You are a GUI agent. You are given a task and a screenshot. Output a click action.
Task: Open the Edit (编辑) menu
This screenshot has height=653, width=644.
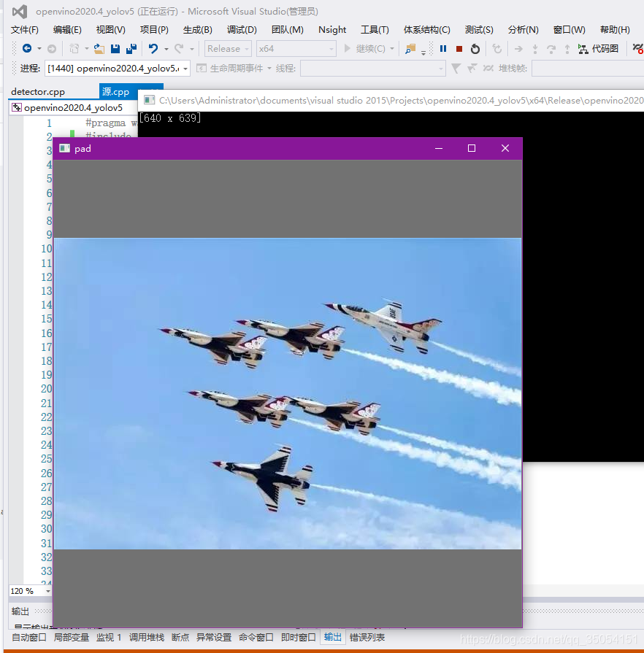tap(67, 30)
